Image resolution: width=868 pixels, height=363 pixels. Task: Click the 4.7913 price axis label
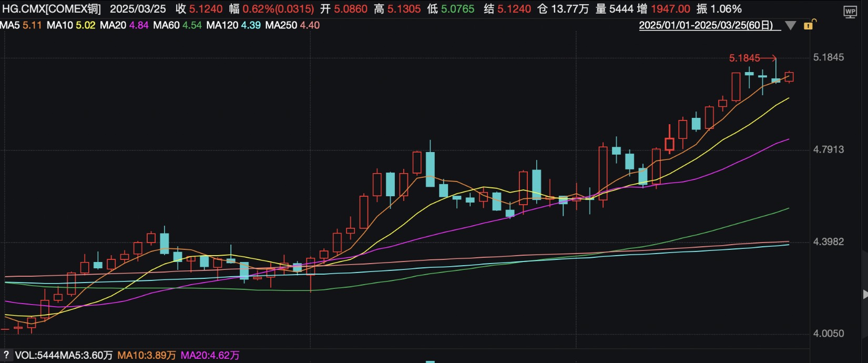click(829, 149)
